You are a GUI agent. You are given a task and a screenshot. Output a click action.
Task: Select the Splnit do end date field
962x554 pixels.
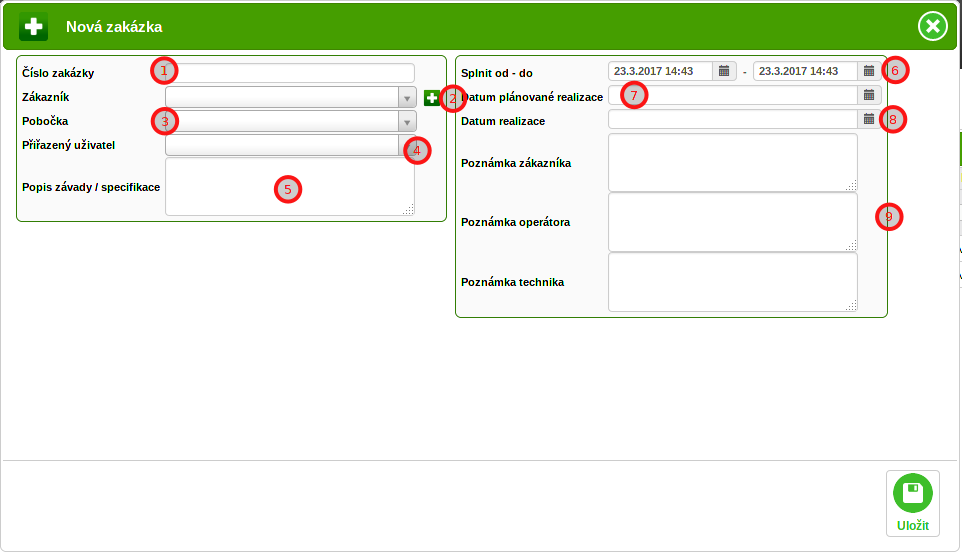click(x=805, y=71)
